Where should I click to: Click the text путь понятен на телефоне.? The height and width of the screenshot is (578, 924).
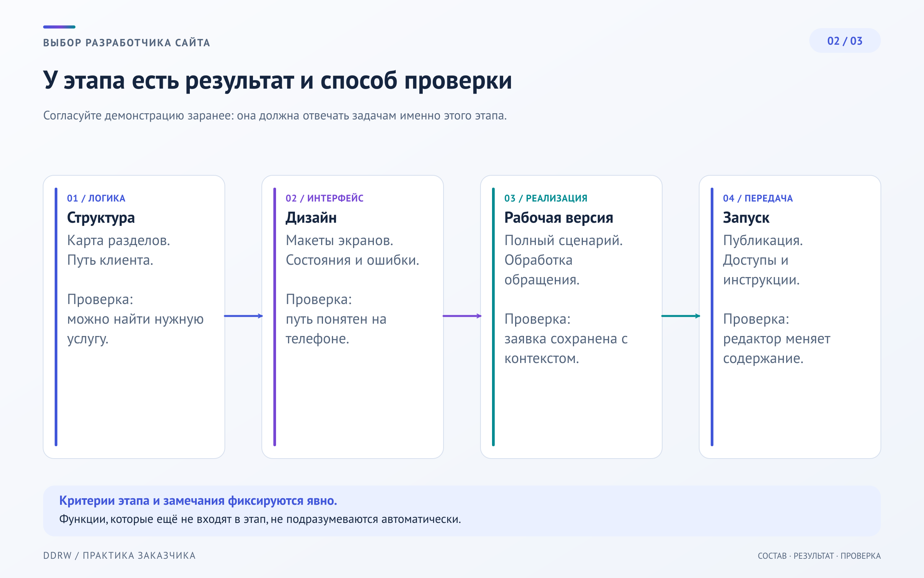pyautogui.click(x=336, y=329)
